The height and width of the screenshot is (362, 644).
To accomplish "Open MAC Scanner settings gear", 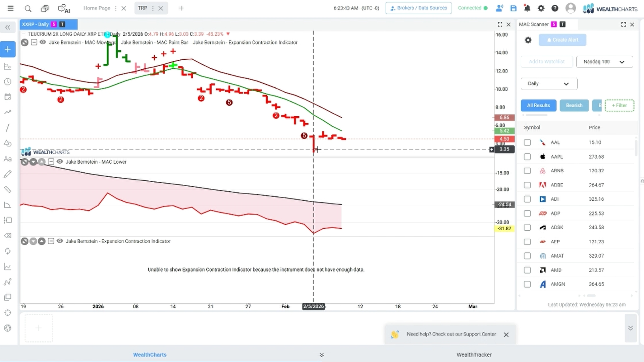I will coord(528,40).
